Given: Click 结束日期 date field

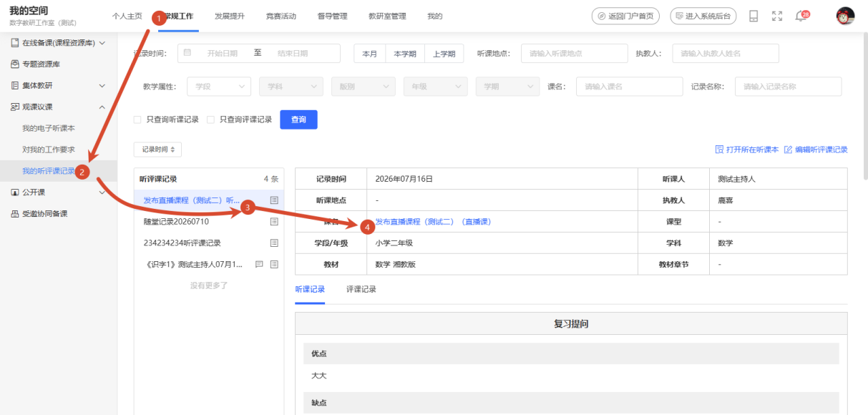Looking at the screenshot, I should [293, 54].
